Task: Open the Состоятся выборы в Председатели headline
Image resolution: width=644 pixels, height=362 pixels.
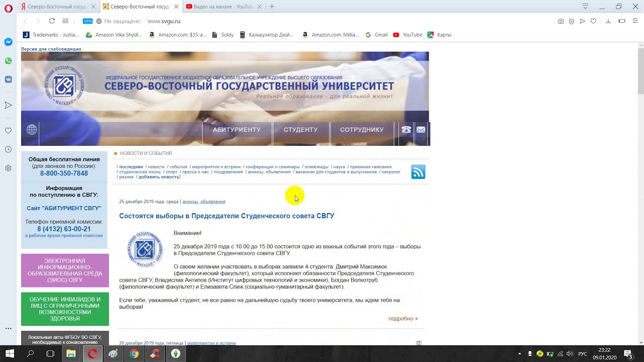Action: pyautogui.click(x=226, y=216)
